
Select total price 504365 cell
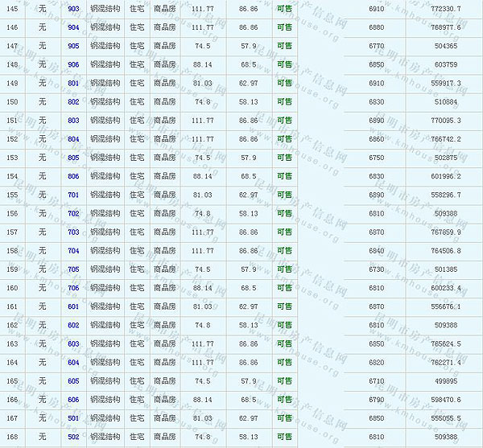coord(445,46)
